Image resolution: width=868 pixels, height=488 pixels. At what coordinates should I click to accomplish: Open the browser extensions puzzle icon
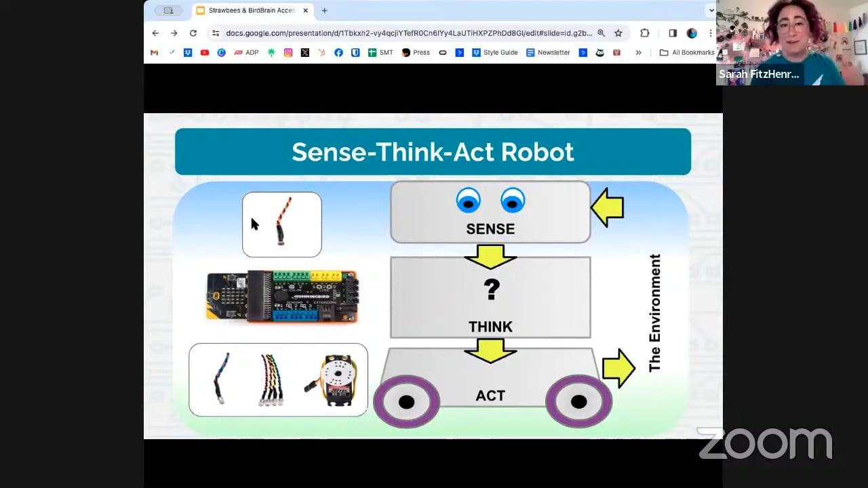click(644, 33)
